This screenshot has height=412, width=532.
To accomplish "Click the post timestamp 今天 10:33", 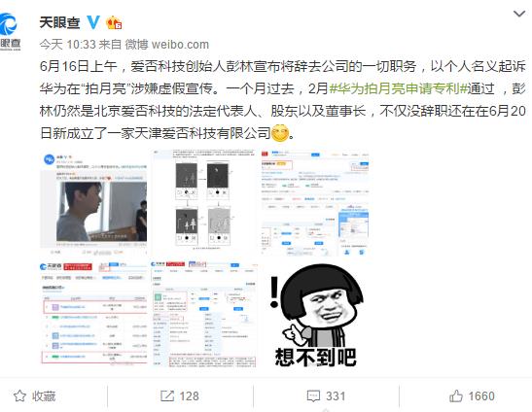I will [x=67, y=45].
